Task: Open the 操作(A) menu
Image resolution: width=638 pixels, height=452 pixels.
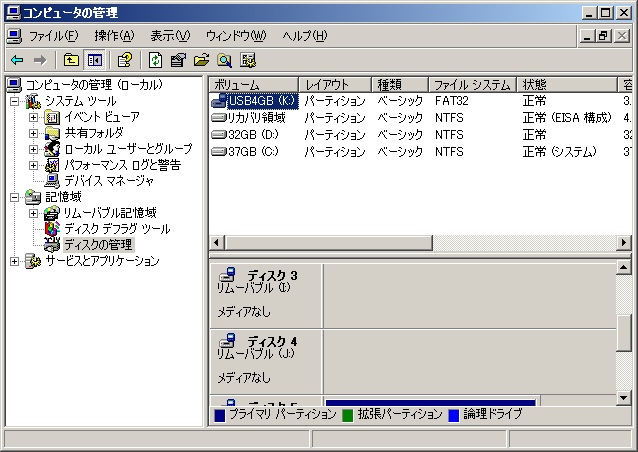Action: point(114,36)
